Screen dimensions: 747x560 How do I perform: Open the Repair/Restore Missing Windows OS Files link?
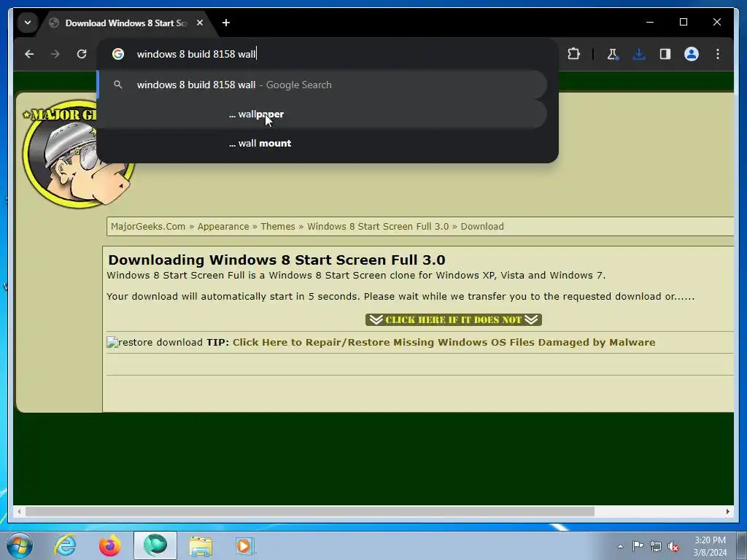click(444, 343)
